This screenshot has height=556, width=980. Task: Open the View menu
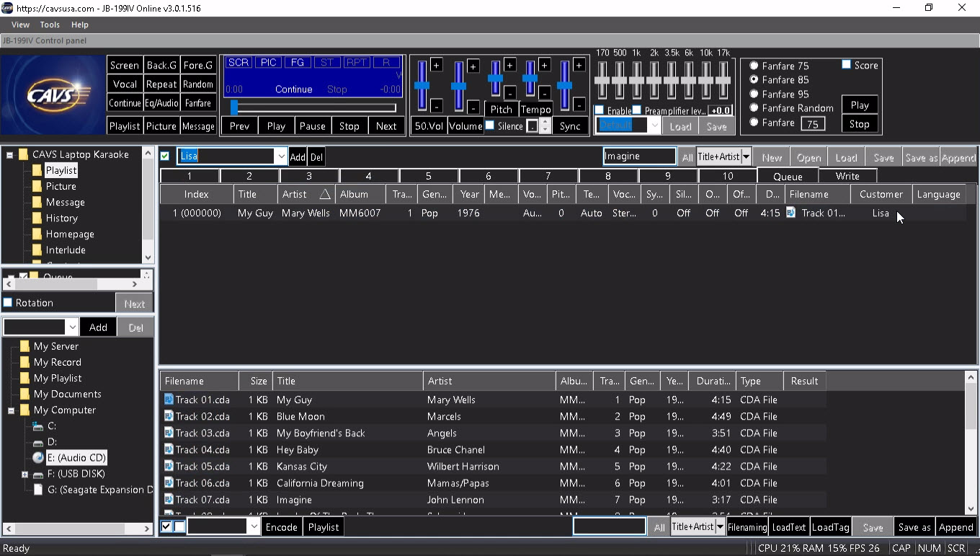pyautogui.click(x=20, y=25)
